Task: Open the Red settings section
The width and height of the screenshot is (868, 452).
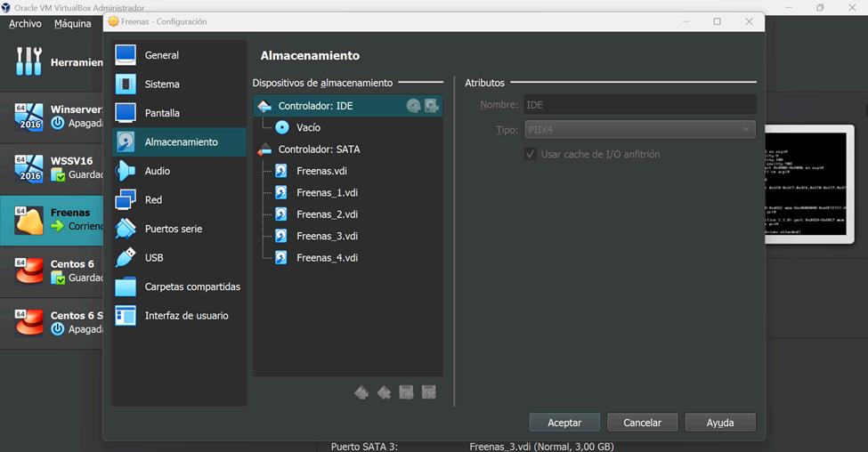Action: coord(179,199)
